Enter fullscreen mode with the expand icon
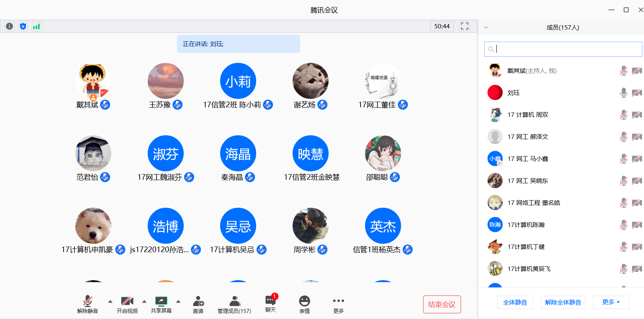The width and height of the screenshot is (644, 319). pyautogui.click(x=464, y=26)
